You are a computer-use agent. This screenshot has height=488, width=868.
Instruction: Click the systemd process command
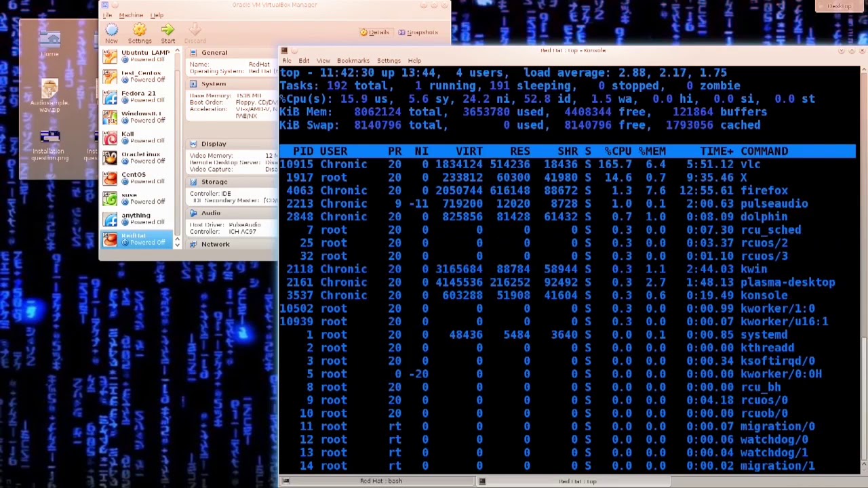click(x=764, y=335)
